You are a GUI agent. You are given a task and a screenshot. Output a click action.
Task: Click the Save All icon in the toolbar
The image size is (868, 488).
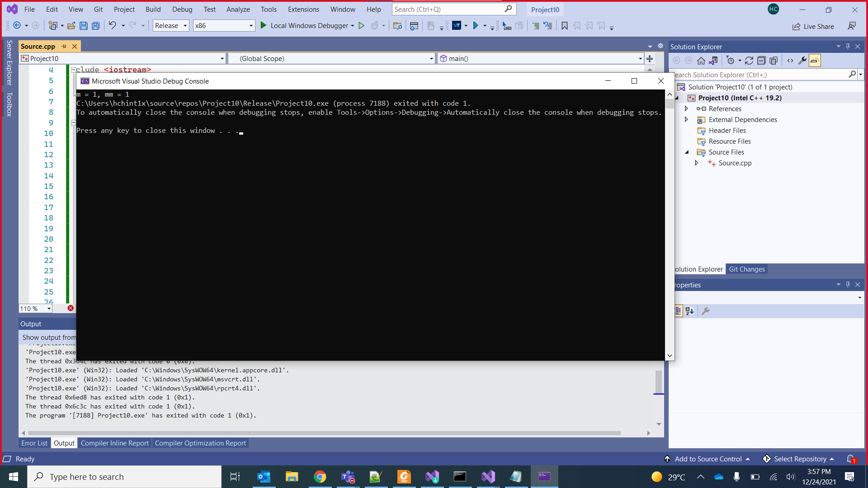[95, 26]
